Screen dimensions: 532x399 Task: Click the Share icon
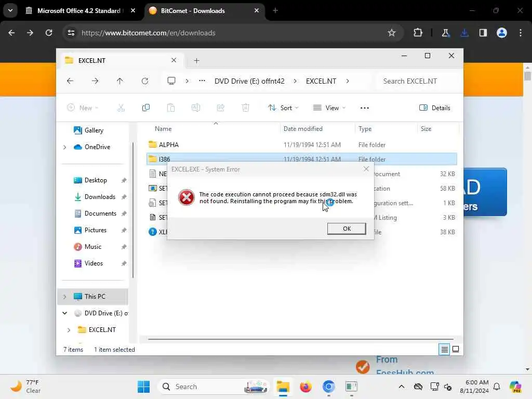pos(220,108)
